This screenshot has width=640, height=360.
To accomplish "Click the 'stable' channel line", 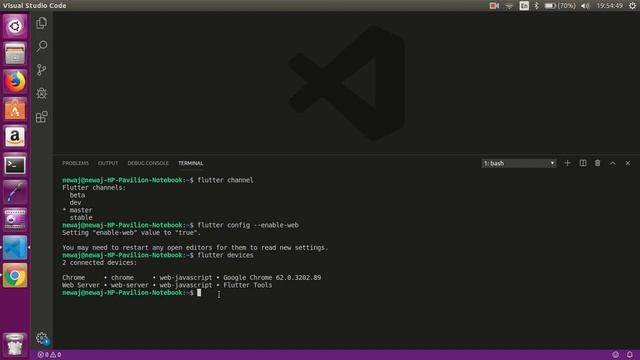I will 81,218.
